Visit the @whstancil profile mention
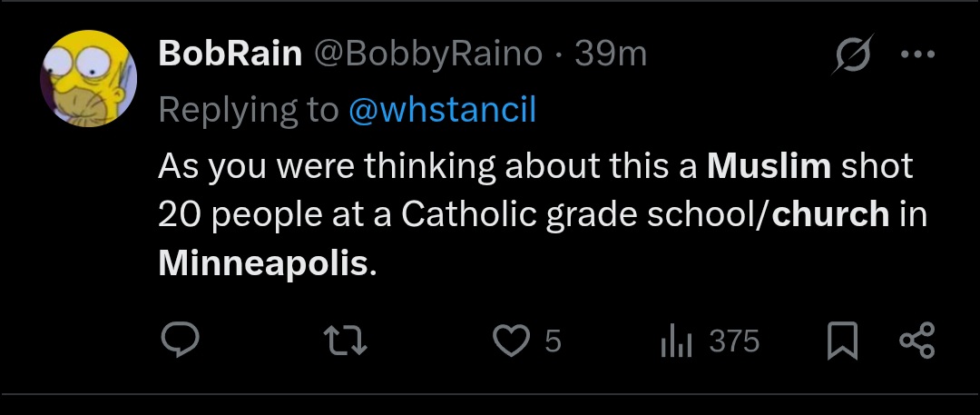The width and height of the screenshot is (980, 415). (442, 110)
